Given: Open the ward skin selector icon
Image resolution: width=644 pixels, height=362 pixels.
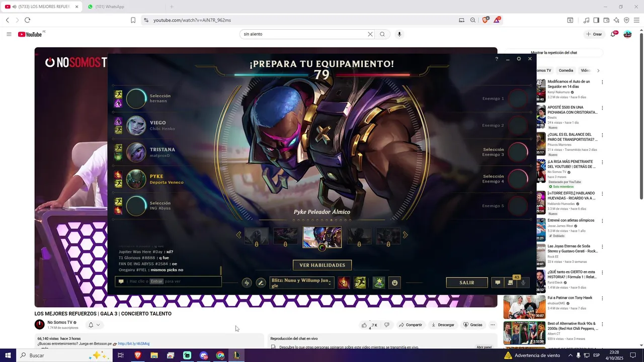Looking at the screenshot, I should click(x=379, y=283).
